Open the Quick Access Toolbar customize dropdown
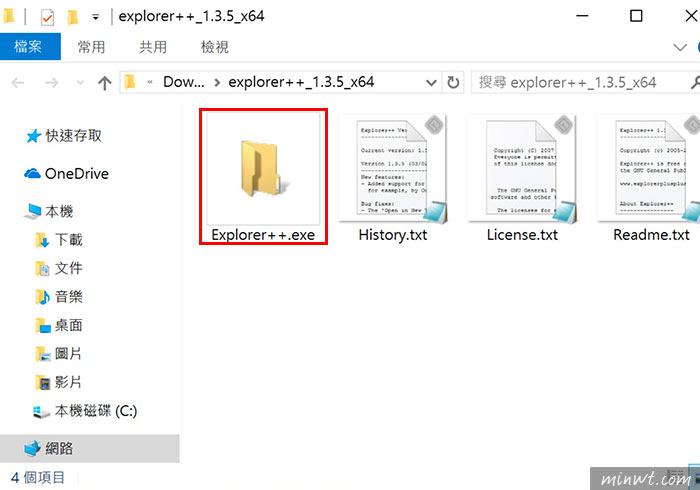Viewport: 700px width, 490px height. pyautogui.click(x=95, y=17)
